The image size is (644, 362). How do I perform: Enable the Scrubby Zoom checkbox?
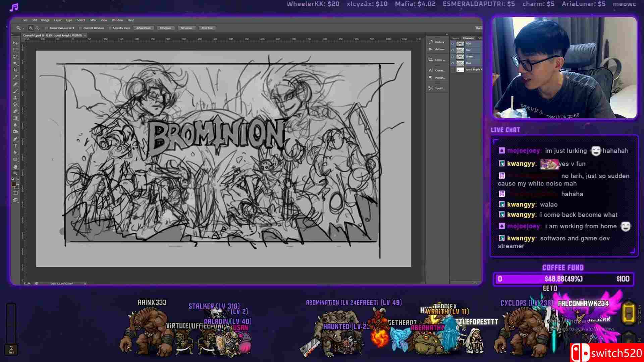click(x=110, y=28)
